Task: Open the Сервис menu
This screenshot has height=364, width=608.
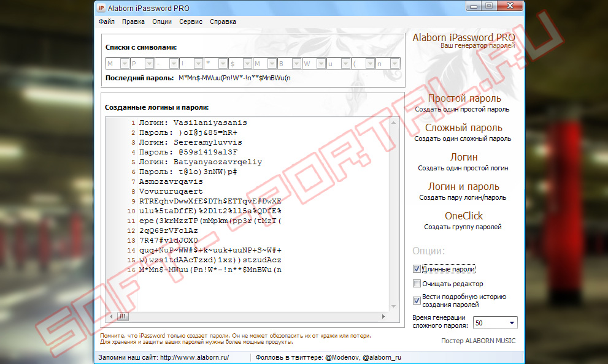Action: (x=191, y=21)
